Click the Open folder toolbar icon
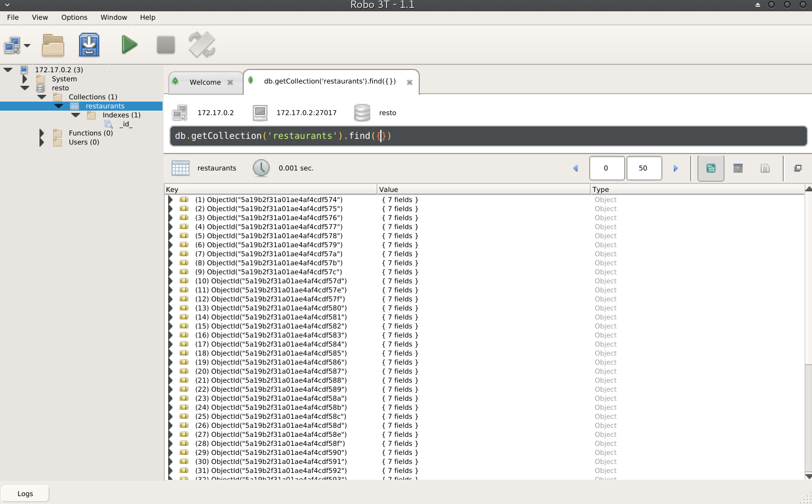 pyautogui.click(x=53, y=45)
